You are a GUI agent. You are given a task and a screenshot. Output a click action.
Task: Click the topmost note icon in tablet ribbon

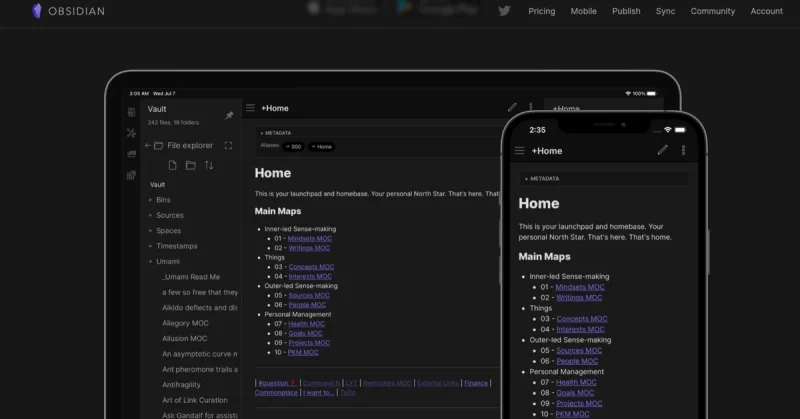(132, 112)
